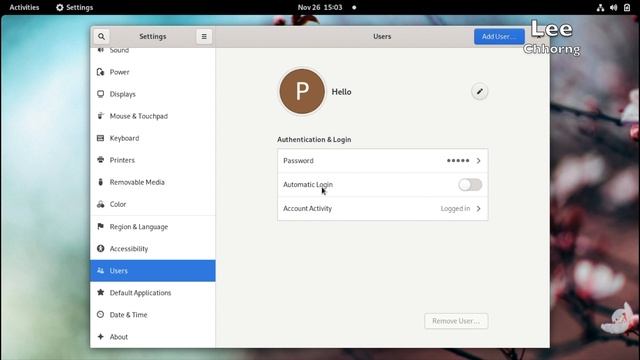The height and width of the screenshot is (360, 640).
Task: Click the Logged in status text
Action: coord(455,209)
